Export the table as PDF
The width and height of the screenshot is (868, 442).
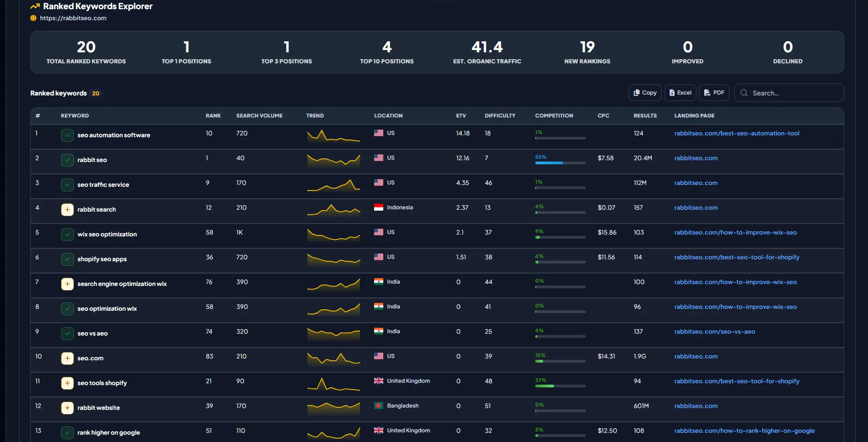[x=714, y=93]
